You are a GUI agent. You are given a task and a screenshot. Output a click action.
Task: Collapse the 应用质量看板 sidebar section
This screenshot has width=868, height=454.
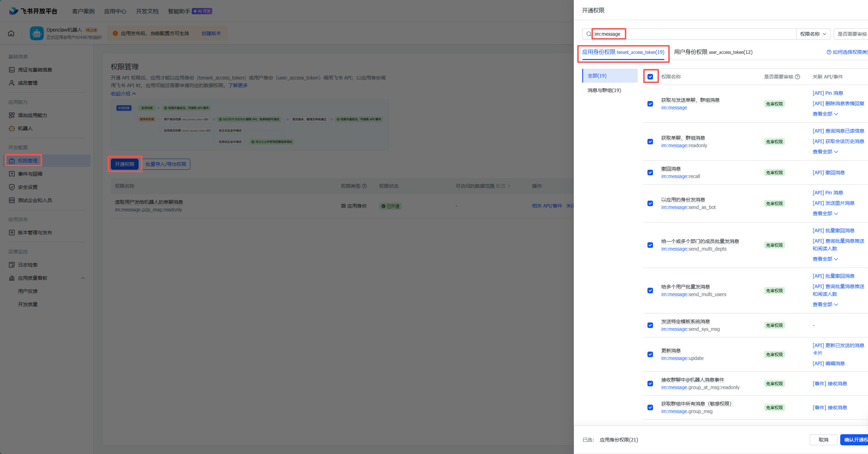tap(83, 278)
